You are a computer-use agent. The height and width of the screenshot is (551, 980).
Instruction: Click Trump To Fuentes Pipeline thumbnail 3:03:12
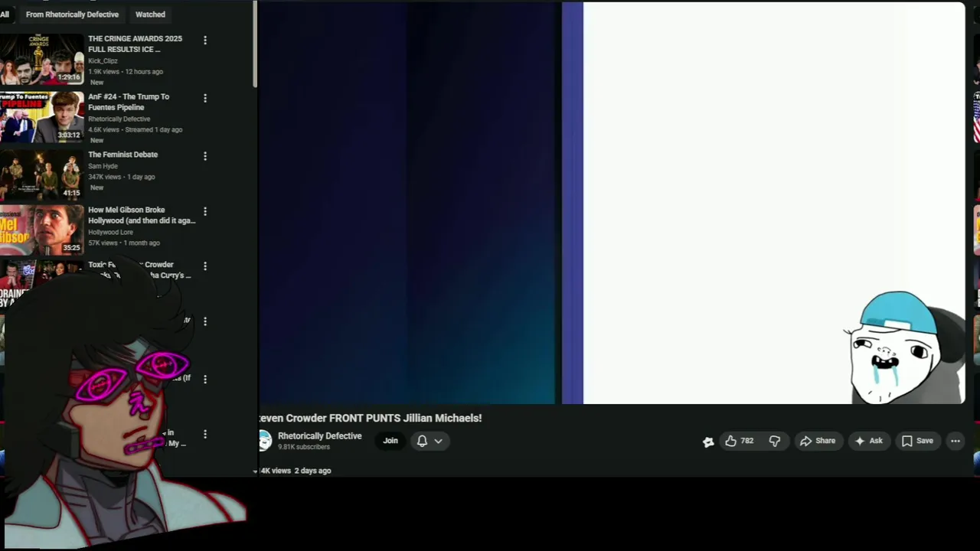[x=41, y=117]
